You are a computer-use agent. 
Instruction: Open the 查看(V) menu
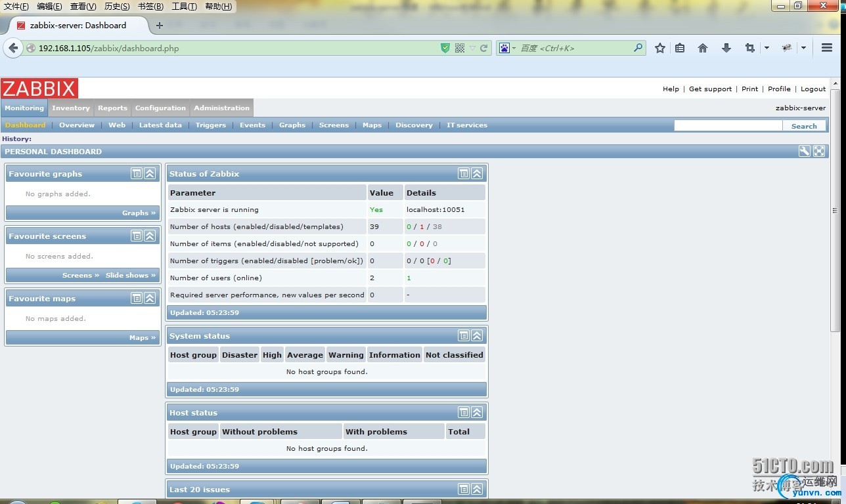coord(83,7)
